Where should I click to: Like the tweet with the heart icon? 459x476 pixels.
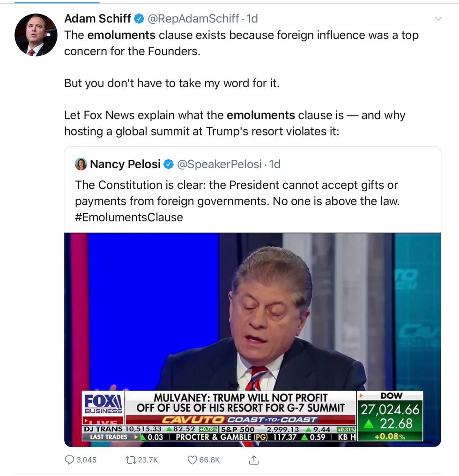point(192,460)
